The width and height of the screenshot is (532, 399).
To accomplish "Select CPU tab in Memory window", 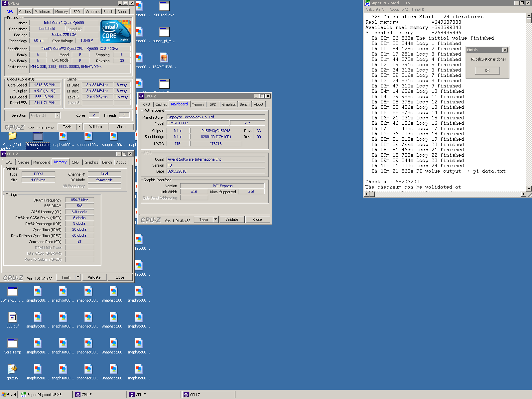I will (x=9, y=162).
